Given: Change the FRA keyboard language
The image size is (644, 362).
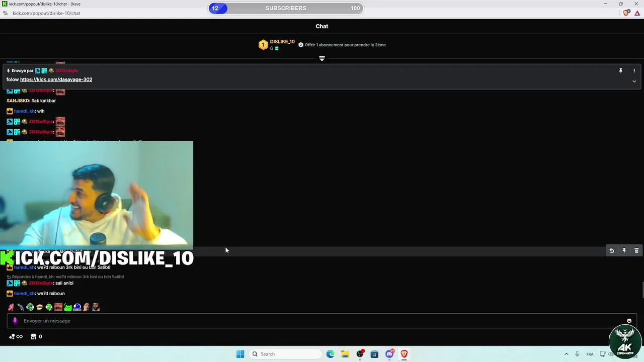Looking at the screenshot, I should pyautogui.click(x=590, y=354).
